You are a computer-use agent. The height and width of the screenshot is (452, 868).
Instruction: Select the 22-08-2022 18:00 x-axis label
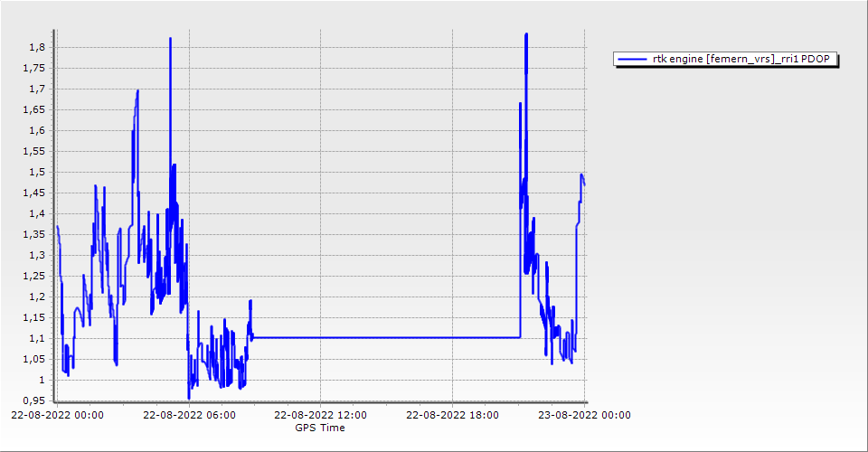[x=452, y=416]
